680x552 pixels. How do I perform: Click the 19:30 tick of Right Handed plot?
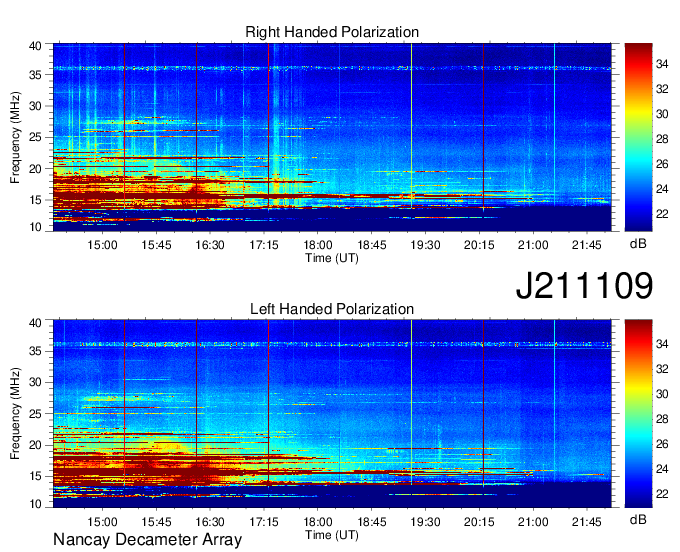(425, 245)
